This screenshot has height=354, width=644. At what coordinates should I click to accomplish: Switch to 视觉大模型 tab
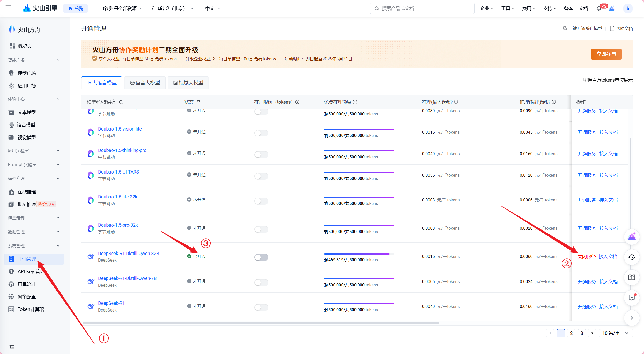click(x=188, y=83)
